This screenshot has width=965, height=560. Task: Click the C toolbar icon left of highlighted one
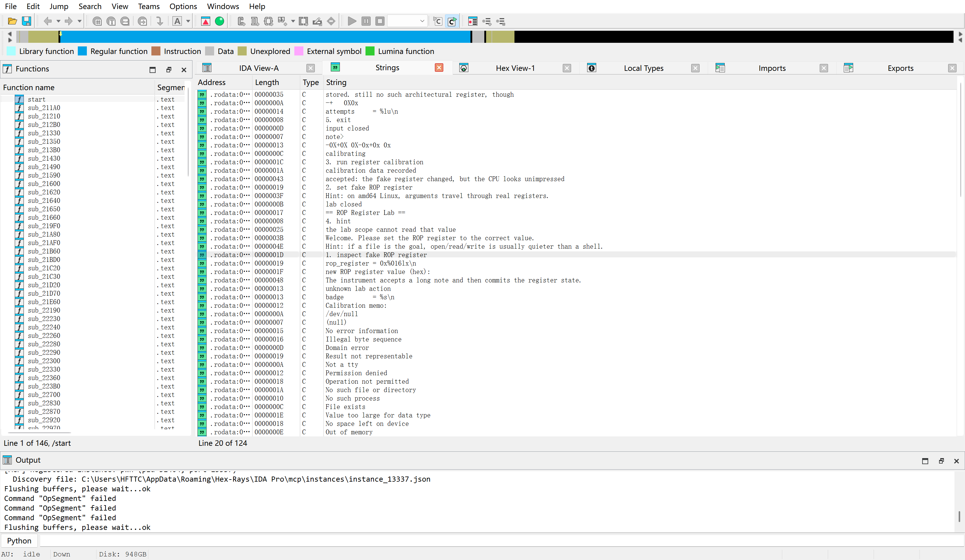click(x=438, y=21)
